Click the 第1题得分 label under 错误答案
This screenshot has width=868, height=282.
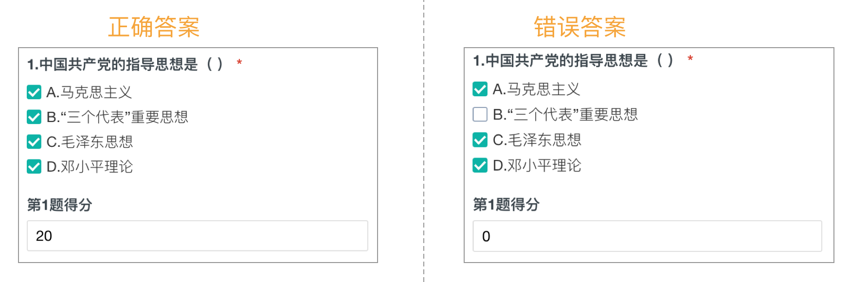506,204
